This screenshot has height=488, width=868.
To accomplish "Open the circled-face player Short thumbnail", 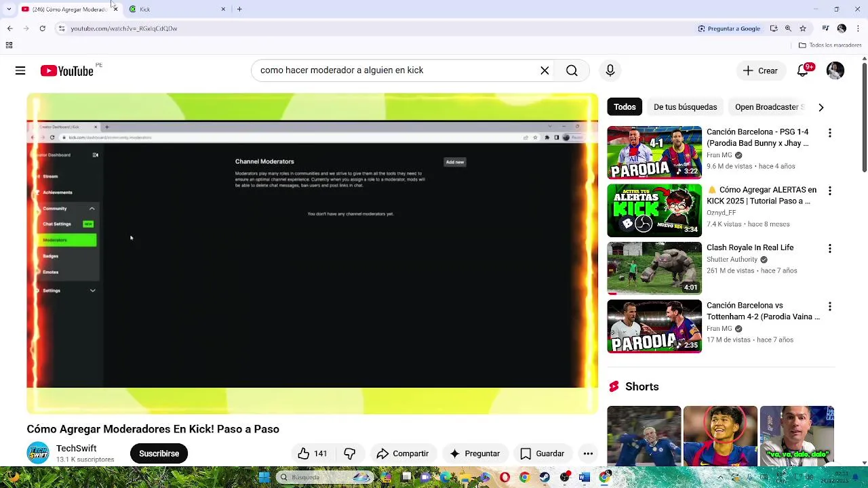I will tap(720, 436).
